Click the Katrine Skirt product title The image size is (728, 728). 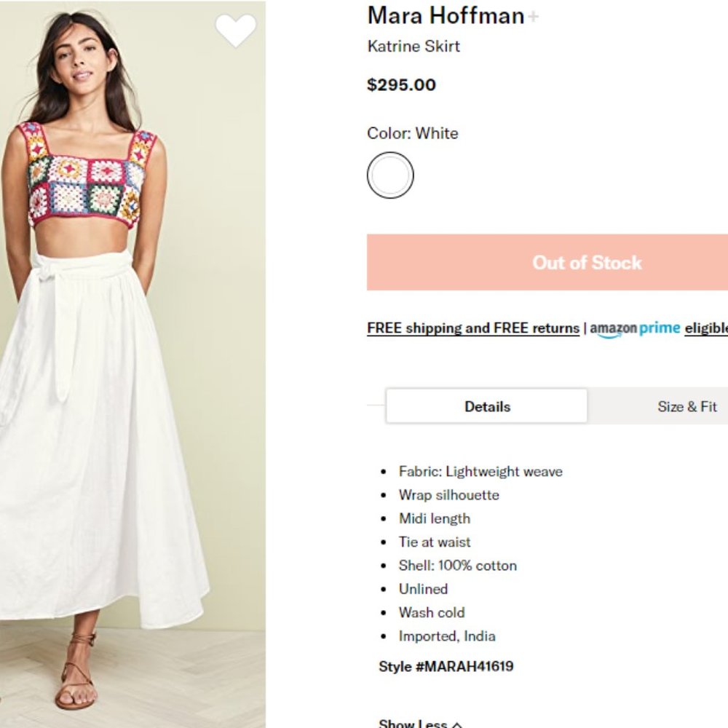tap(413, 47)
